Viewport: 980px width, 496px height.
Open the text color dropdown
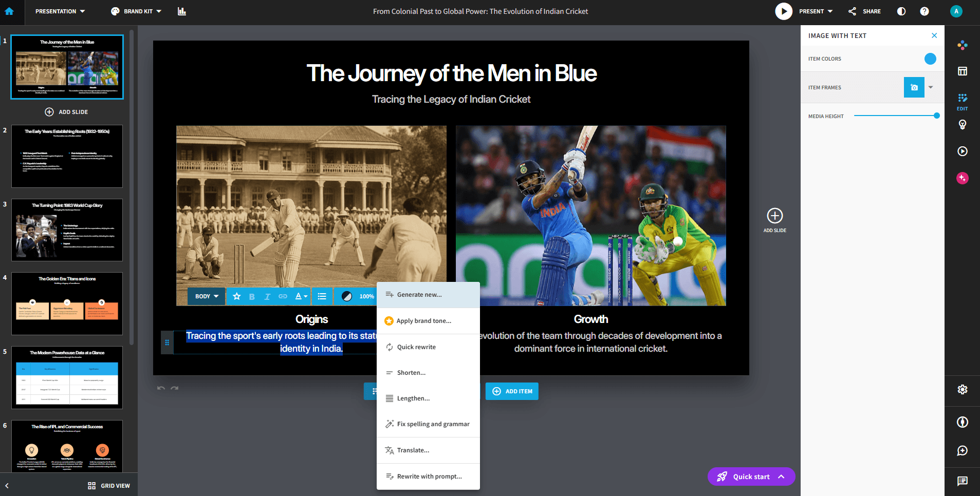pyautogui.click(x=301, y=296)
